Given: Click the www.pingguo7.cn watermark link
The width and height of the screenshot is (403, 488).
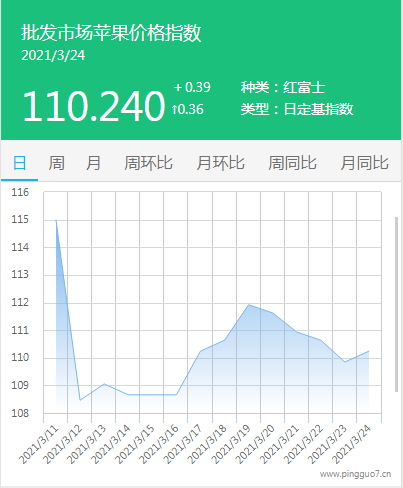Looking at the screenshot, I should (355, 474).
